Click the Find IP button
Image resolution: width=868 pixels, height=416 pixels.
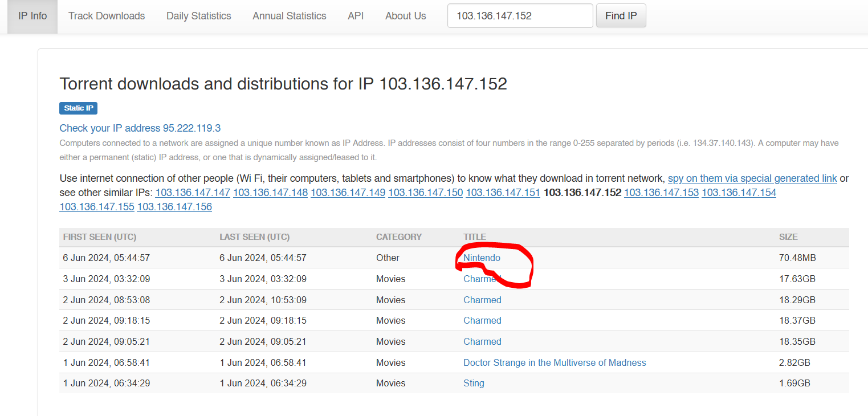(621, 16)
